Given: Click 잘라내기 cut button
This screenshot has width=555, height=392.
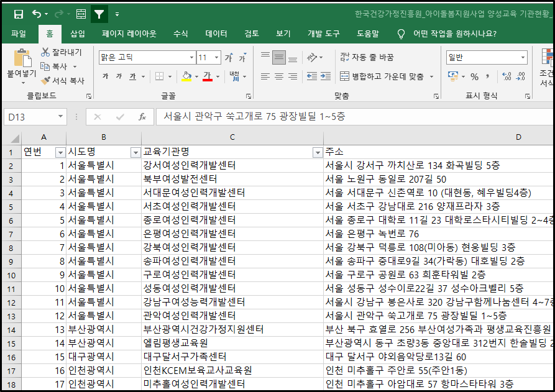Looking at the screenshot, I should coord(62,52).
